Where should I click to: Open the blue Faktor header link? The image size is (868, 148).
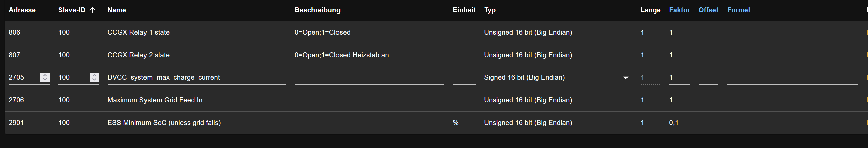click(679, 10)
